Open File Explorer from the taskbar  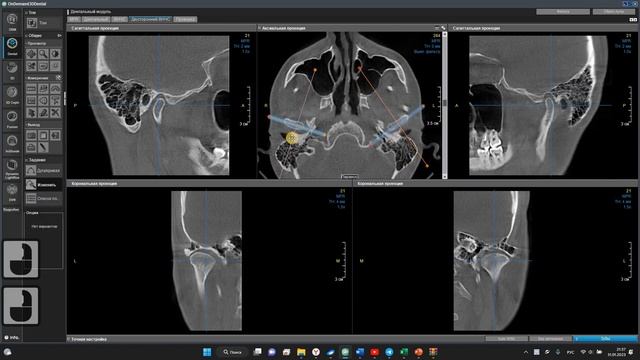click(x=301, y=352)
